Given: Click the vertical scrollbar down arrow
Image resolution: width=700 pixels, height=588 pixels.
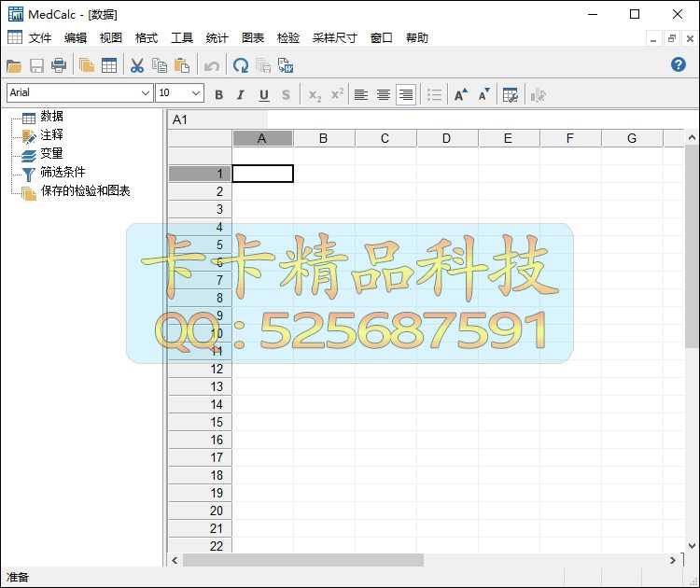Looking at the screenshot, I should coord(692,546).
